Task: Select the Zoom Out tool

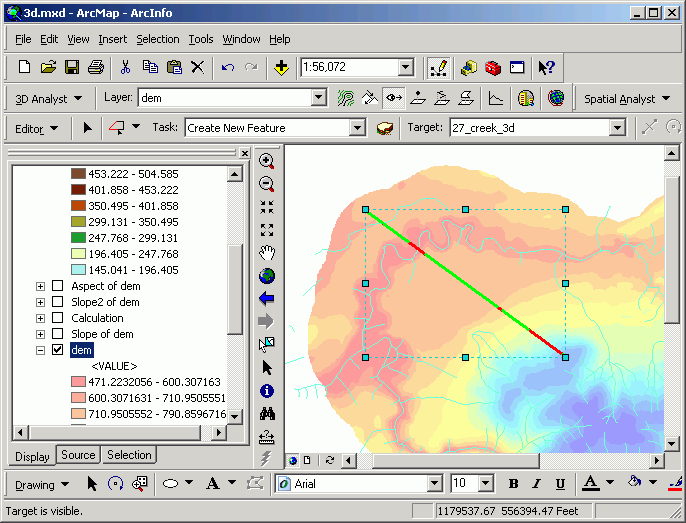Action: pyautogui.click(x=267, y=184)
